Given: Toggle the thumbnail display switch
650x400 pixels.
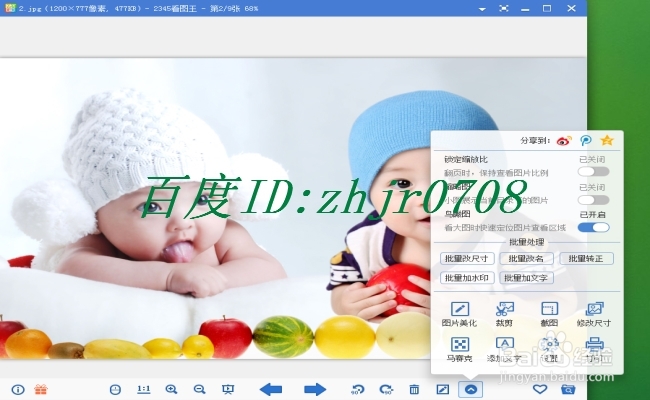Looking at the screenshot, I should [594, 200].
